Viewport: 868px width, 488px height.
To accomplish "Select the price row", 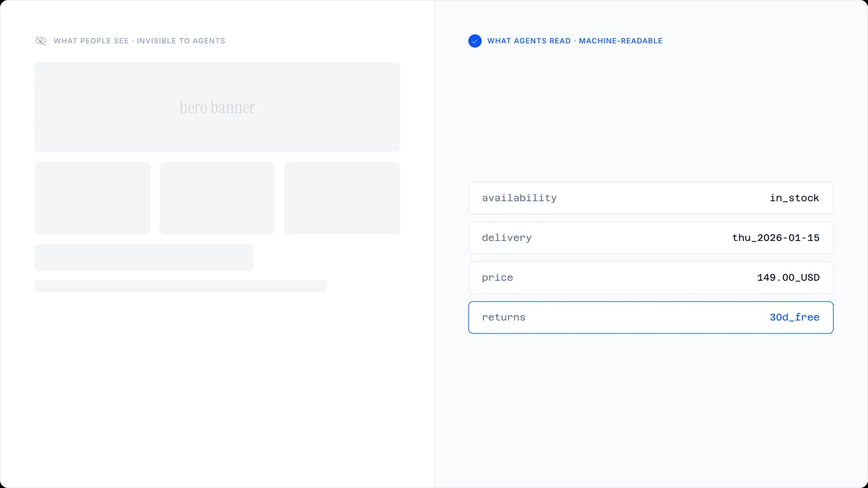I will (651, 278).
